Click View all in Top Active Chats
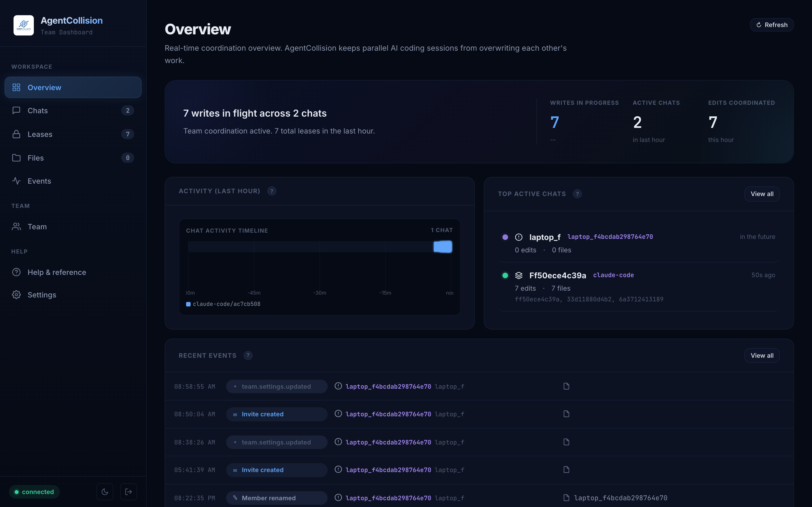The image size is (812, 507). pyautogui.click(x=762, y=194)
